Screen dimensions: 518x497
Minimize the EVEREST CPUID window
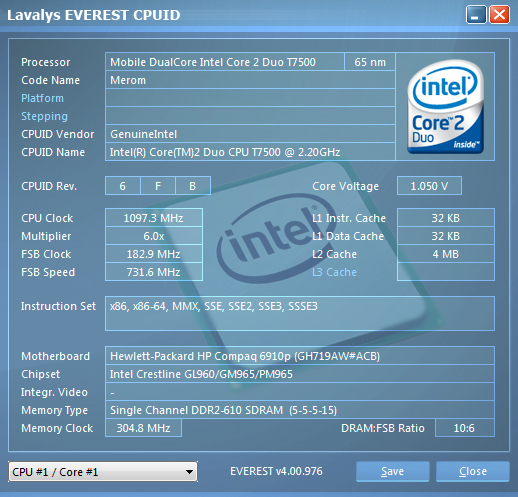[x=476, y=15]
